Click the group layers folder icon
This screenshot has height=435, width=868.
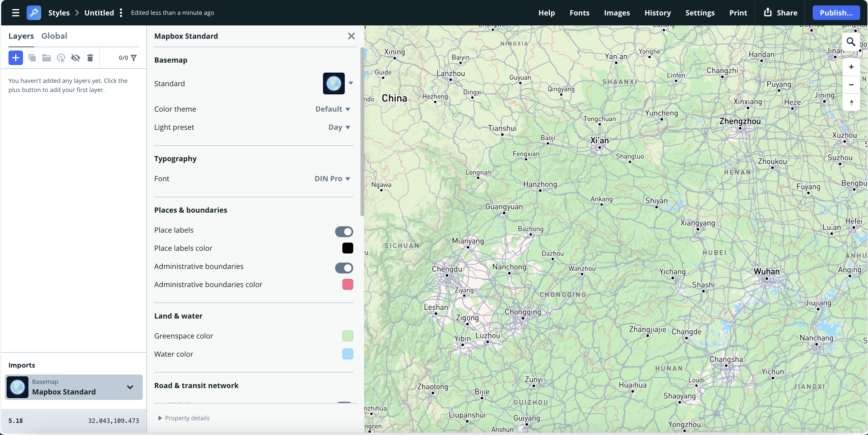[x=47, y=57]
